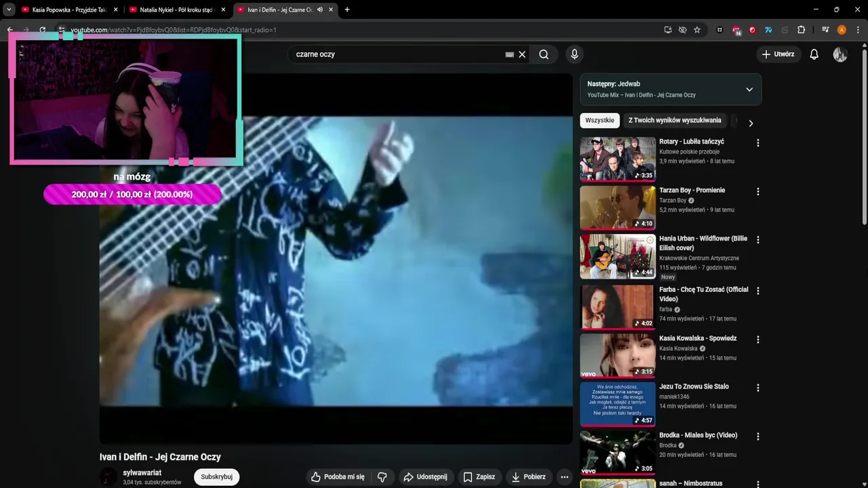
Task: Open the Chrome profile avatar
Action: pyautogui.click(x=842, y=30)
